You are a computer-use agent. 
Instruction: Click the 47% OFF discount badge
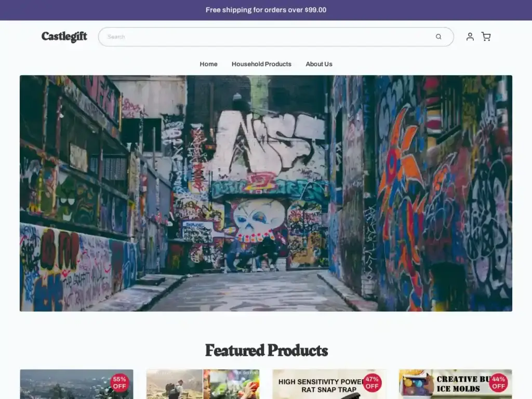point(372,383)
